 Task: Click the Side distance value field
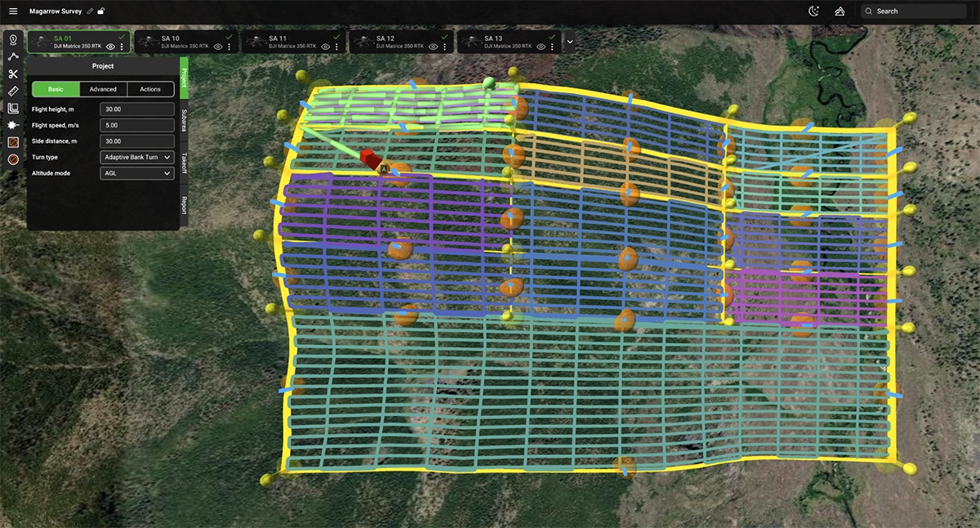point(137,141)
